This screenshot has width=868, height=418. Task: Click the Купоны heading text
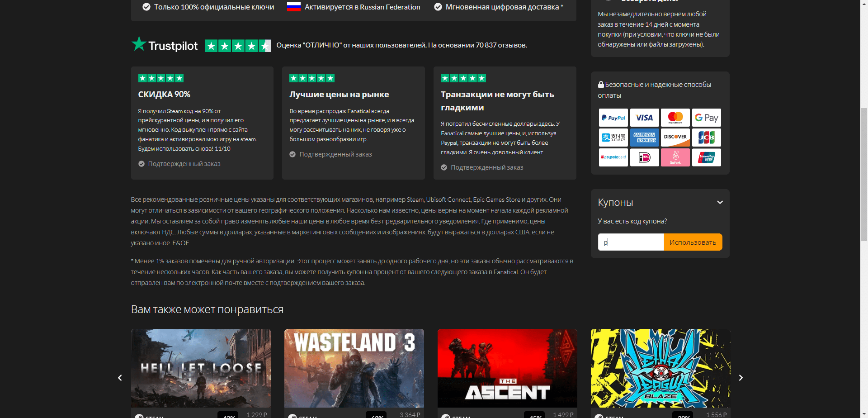[615, 202]
